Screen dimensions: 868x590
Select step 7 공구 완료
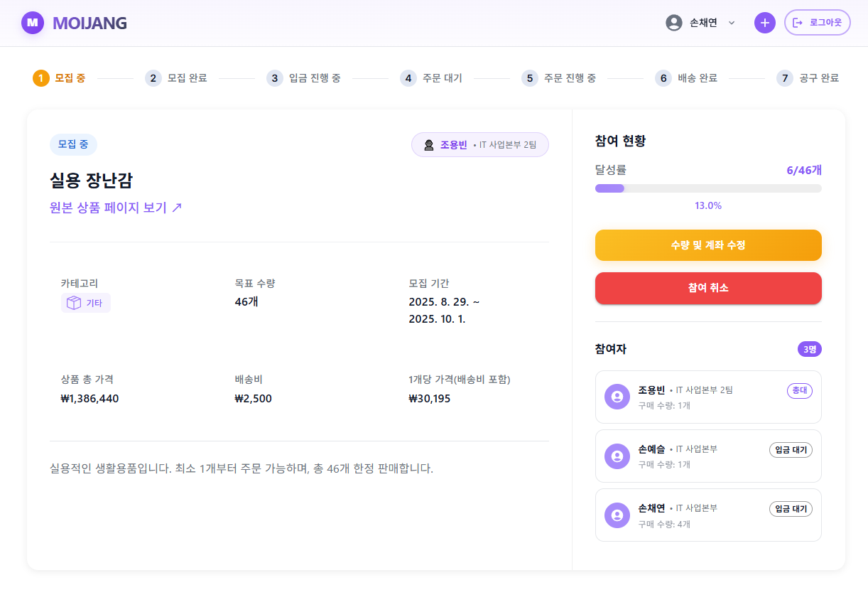808,78
